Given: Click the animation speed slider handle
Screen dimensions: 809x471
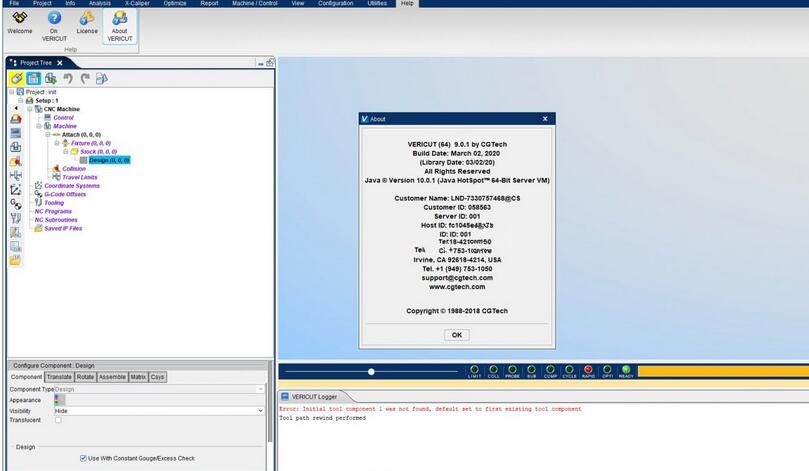Looking at the screenshot, I should [x=371, y=371].
